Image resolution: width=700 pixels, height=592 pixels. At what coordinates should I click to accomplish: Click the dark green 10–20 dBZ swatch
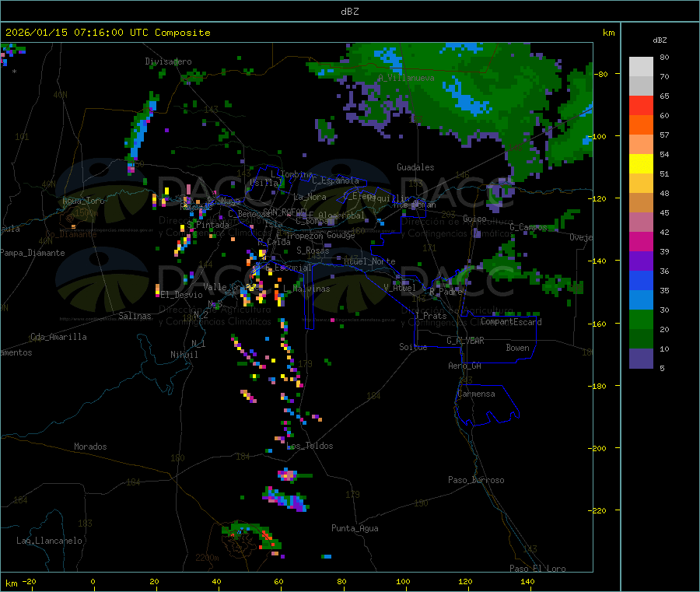(x=641, y=339)
